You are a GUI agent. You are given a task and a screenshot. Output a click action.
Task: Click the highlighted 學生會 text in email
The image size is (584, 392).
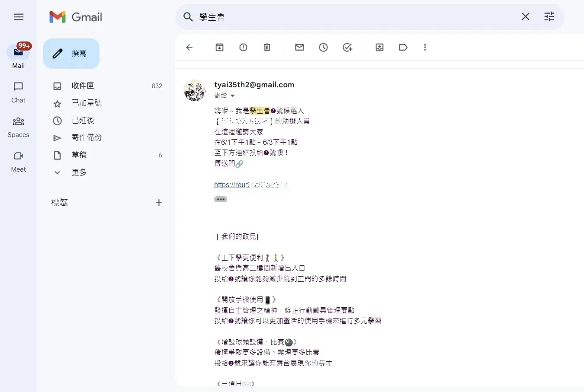(x=260, y=111)
